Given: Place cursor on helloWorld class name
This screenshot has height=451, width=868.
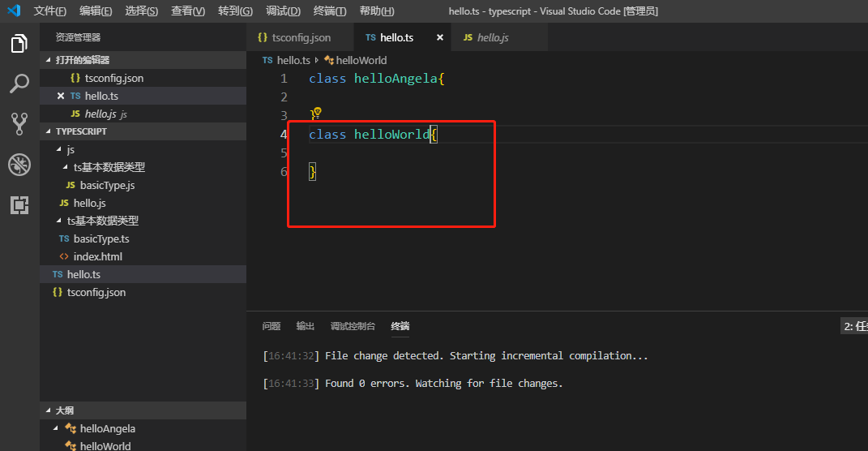Looking at the screenshot, I should point(392,134).
